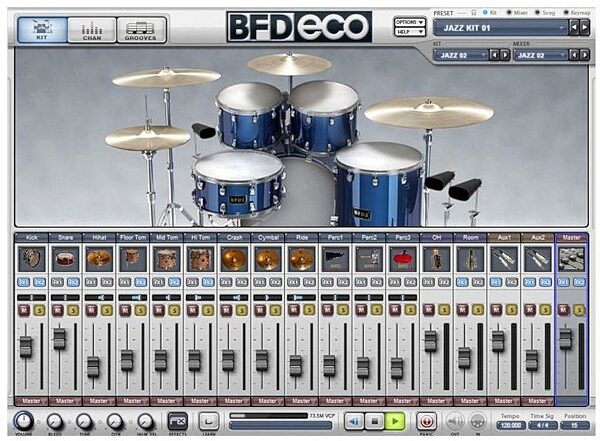
Task: Click the Mid Tom channel icon
Action: 166,259
